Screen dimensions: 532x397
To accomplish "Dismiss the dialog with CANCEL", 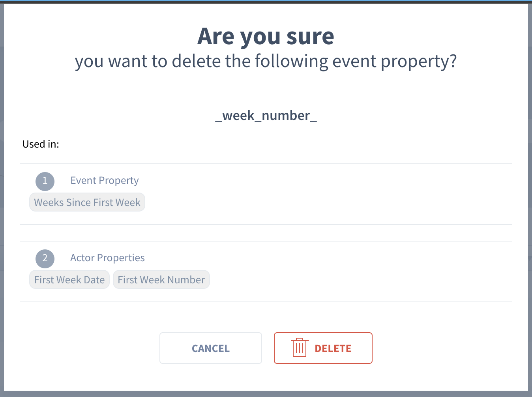I will (x=211, y=348).
